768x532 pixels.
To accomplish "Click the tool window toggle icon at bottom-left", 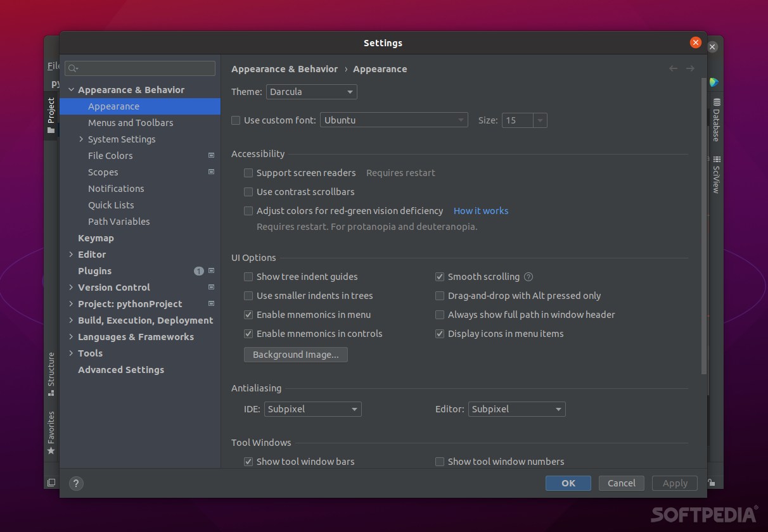I will 51,483.
